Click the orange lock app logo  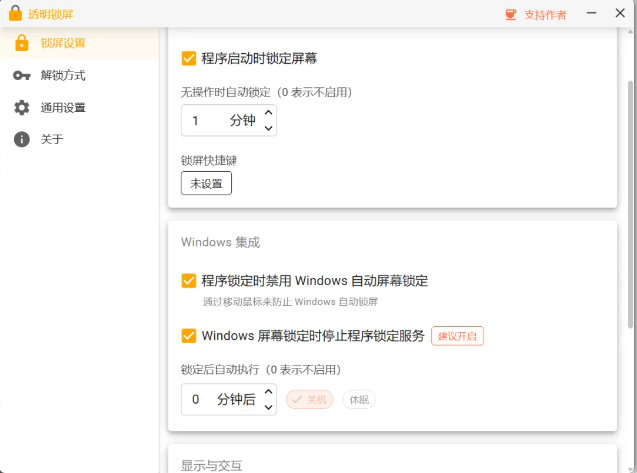point(15,14)
